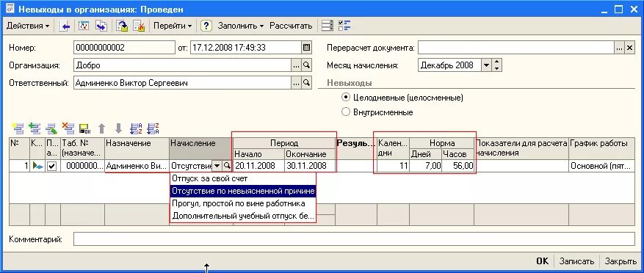
Task: Click the post document toolbar icon
Action: tap(122, 26)
